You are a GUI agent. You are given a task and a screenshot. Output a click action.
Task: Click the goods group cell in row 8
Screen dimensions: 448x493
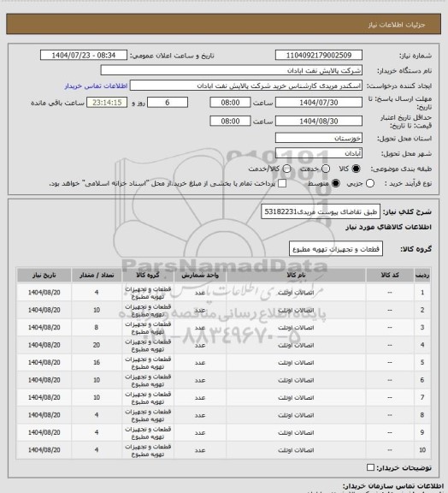[x=148, y=415]
